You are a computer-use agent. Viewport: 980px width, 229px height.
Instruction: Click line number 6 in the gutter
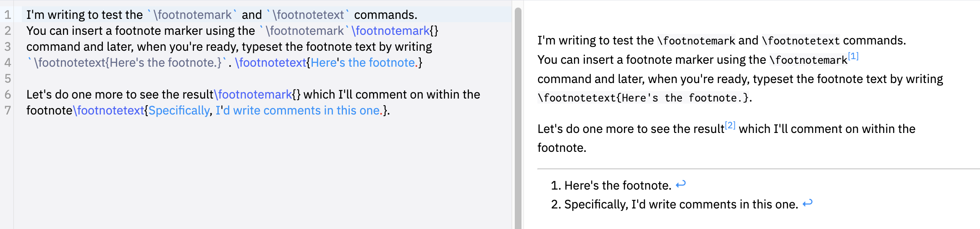[x=8, y=94]
